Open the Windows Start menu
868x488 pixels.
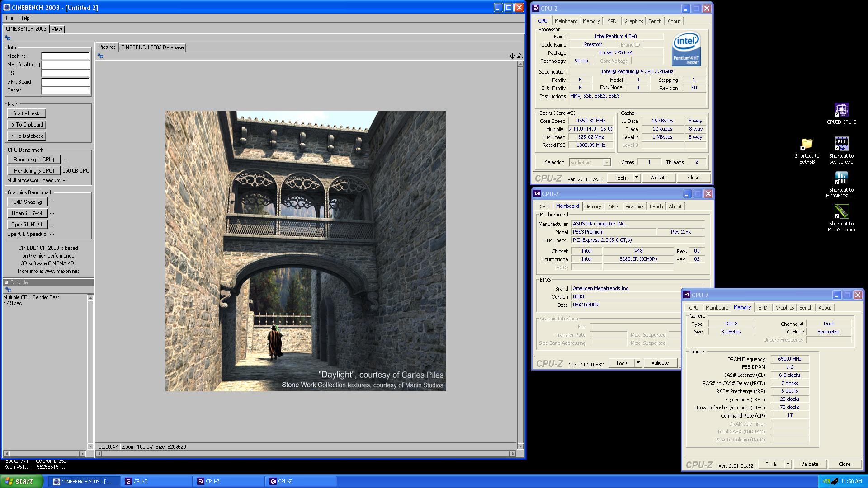point(22,481)
